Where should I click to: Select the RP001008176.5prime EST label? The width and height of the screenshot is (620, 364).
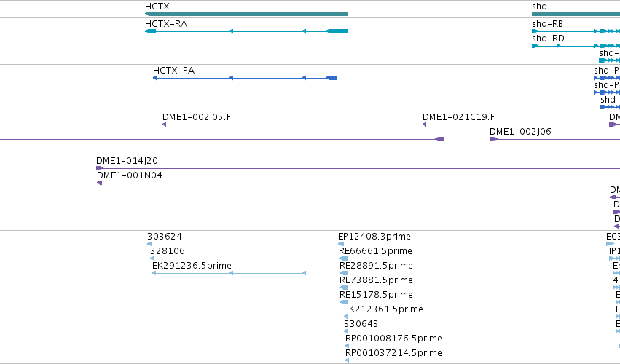[393, 339]
